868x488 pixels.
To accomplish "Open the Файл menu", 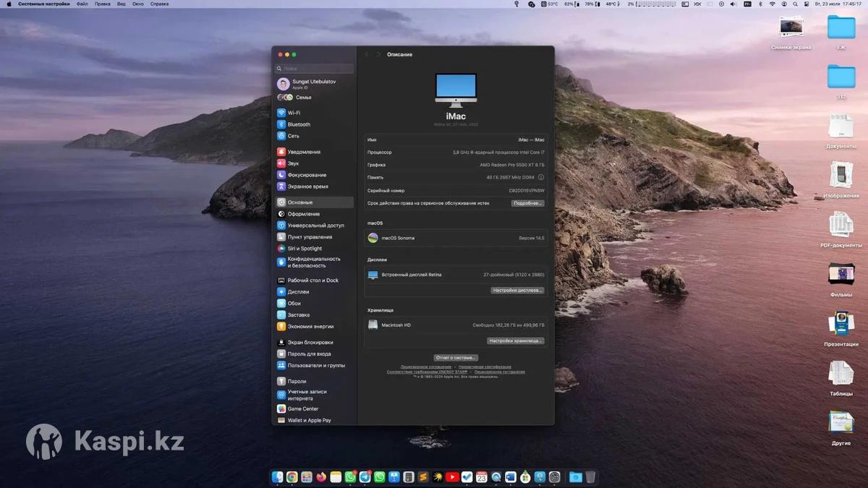I will click(x=82, y=4).
